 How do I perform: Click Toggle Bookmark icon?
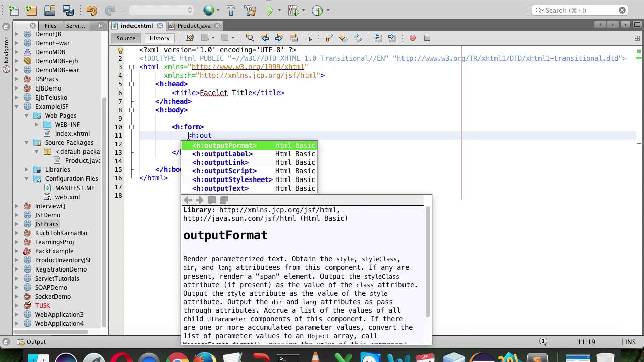(357, 38)
